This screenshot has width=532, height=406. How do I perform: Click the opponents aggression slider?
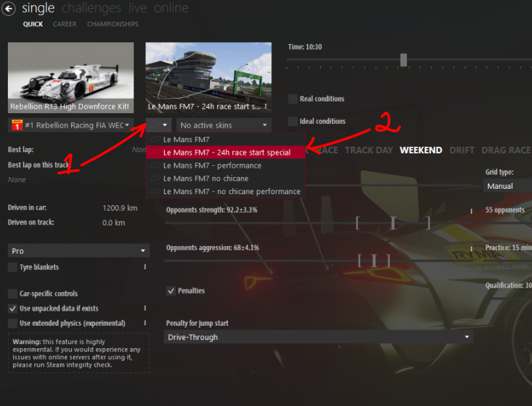318,261
